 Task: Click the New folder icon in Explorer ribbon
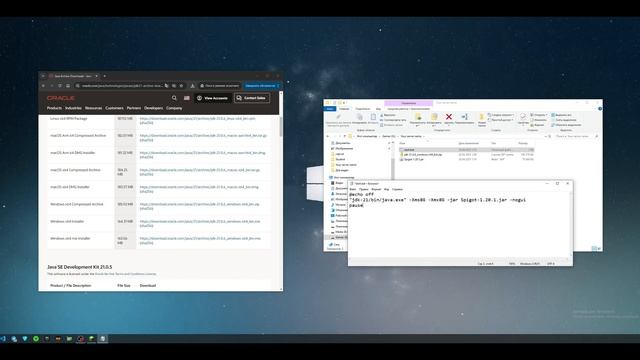tap(482, 117)
